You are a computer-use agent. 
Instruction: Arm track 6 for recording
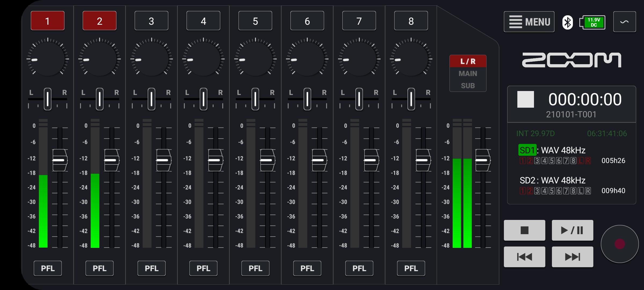tap(307, 21)
